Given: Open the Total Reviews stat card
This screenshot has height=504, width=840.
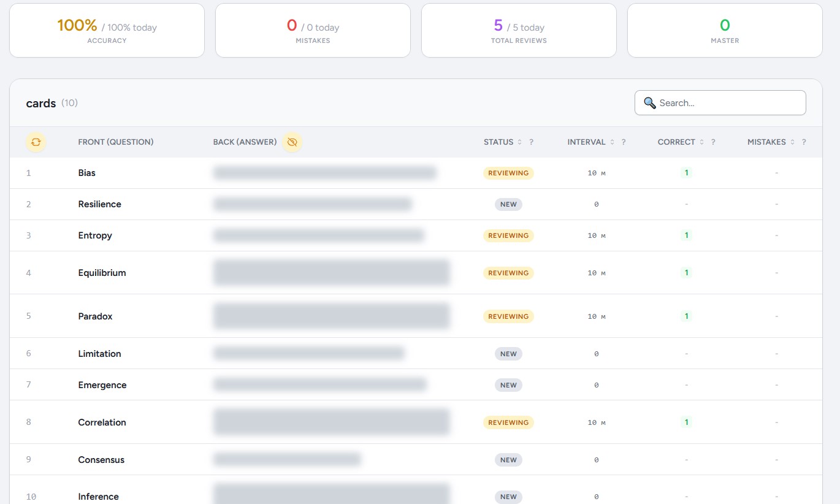Looking at the screenshot, I should point(519,31).
